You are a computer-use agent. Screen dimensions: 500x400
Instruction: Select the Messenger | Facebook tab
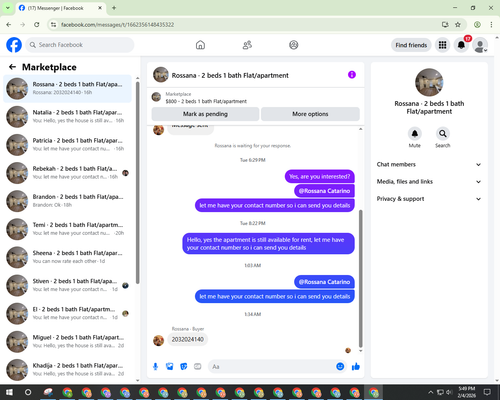coord(60,8)
